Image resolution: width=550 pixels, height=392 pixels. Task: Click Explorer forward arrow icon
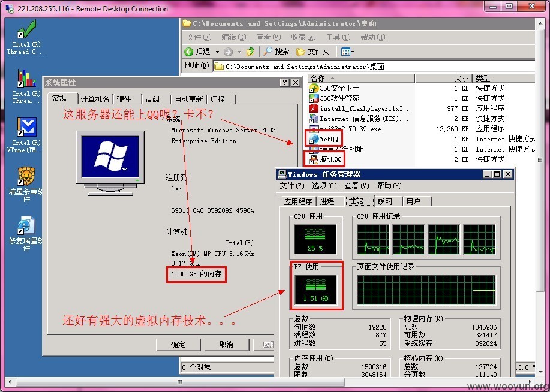tap(229, 52)
